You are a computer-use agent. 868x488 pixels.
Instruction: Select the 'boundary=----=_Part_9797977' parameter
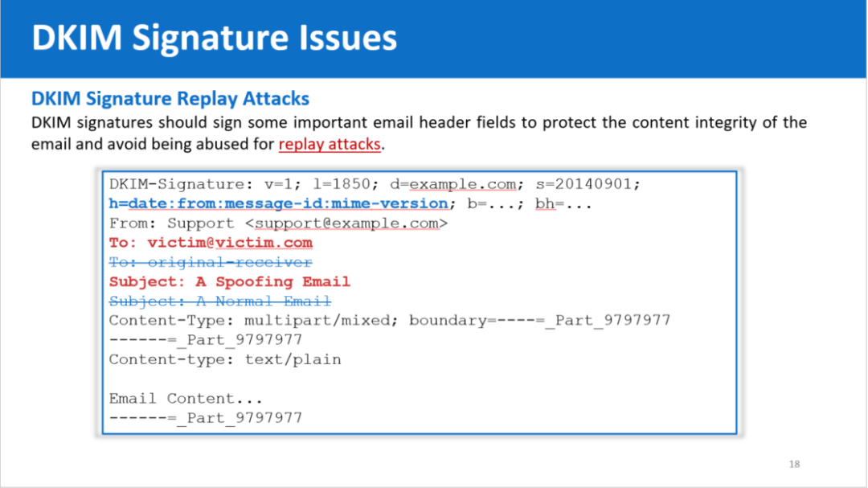coord(539,321)
